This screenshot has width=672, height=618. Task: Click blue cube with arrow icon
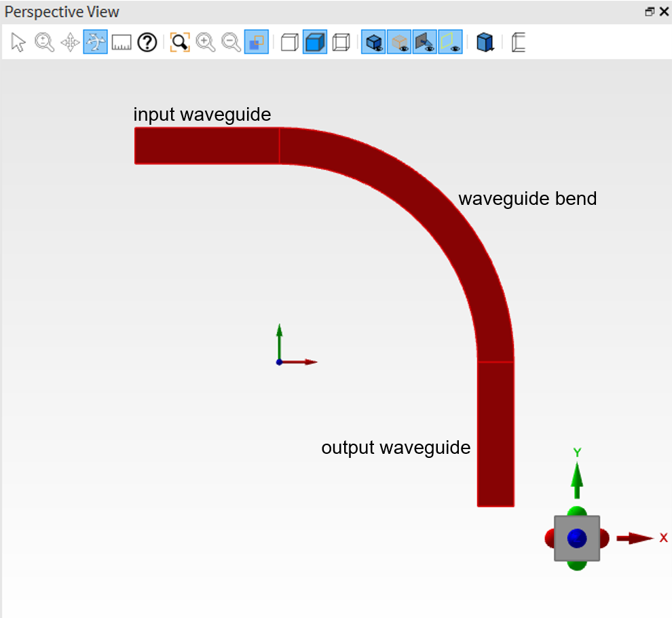pyautogui.click(x=485, y=43)
